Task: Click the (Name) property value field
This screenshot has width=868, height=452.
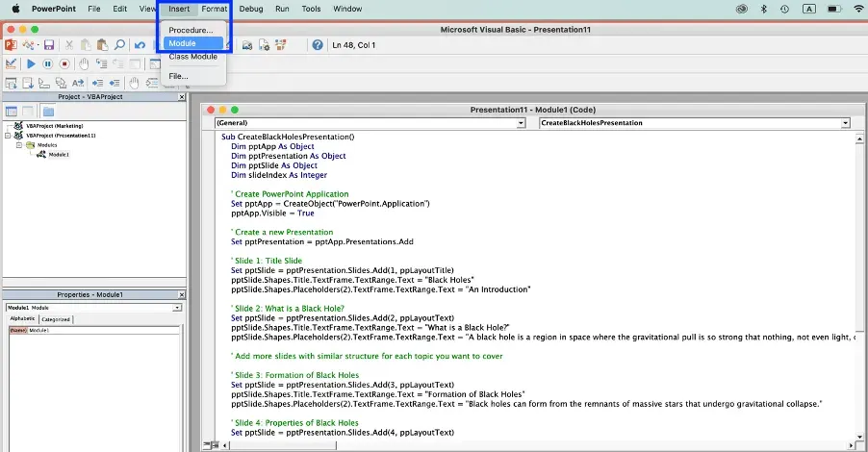Action: (106, 330)
